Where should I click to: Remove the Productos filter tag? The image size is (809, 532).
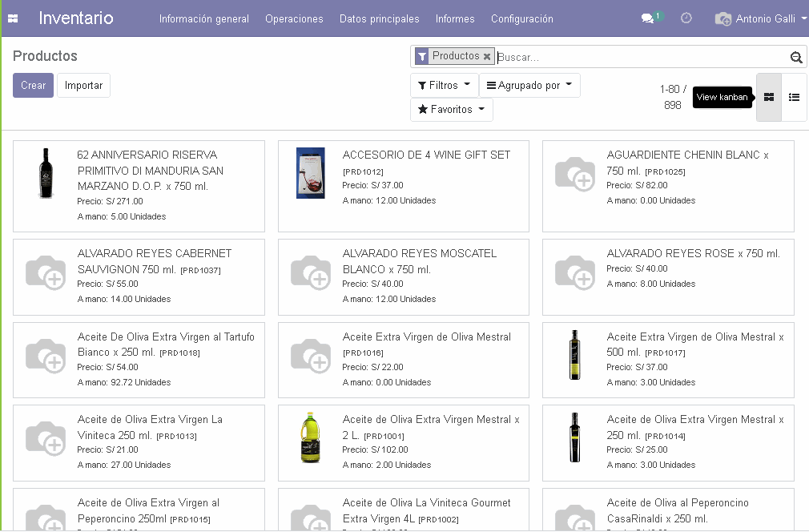[487, 57]
